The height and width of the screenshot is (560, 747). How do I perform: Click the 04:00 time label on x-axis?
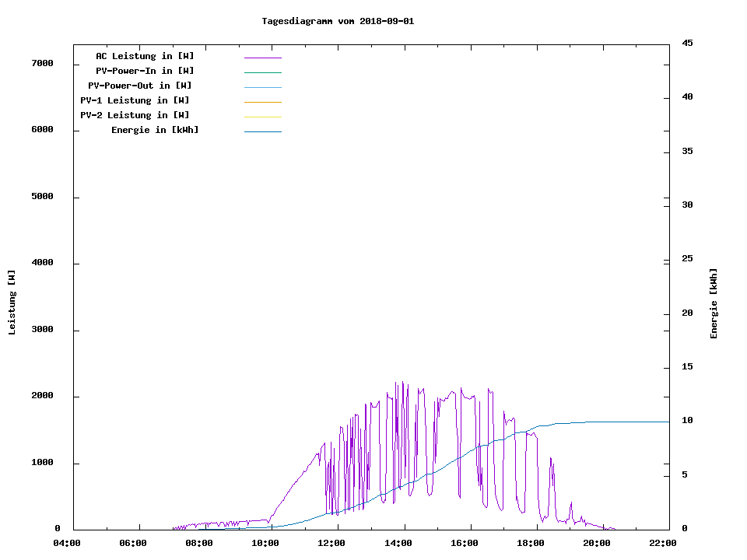pyautogui.click(x=67, y=543)
